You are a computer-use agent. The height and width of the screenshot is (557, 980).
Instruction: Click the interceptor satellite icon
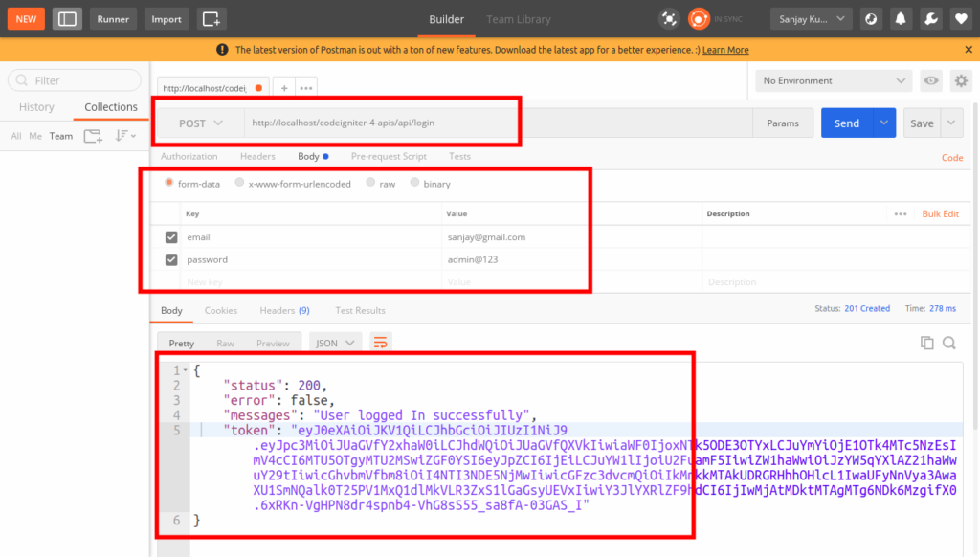click(x=669, y=19)
